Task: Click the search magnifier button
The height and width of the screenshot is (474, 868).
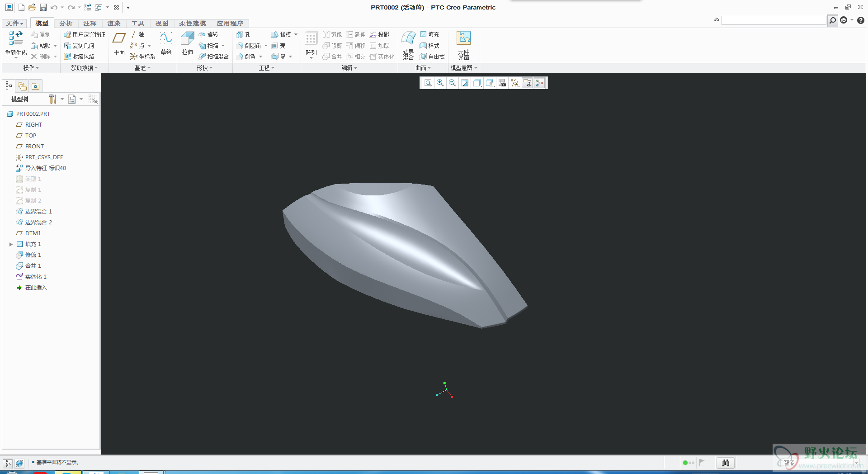Action: pos(832,20)
